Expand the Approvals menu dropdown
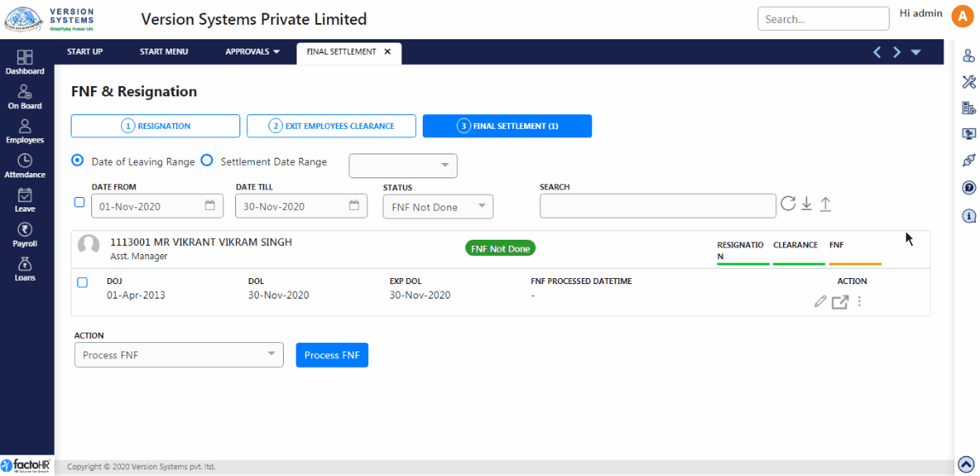 252,52
